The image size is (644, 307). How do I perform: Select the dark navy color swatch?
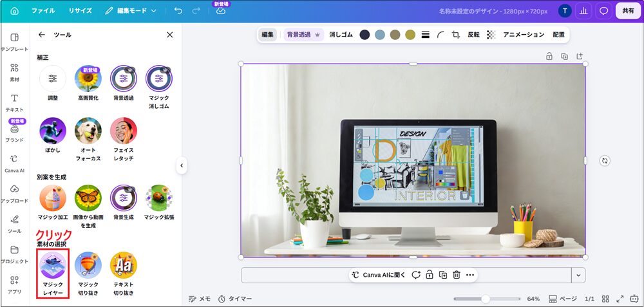pyautogui.click(x=365, y=35)
